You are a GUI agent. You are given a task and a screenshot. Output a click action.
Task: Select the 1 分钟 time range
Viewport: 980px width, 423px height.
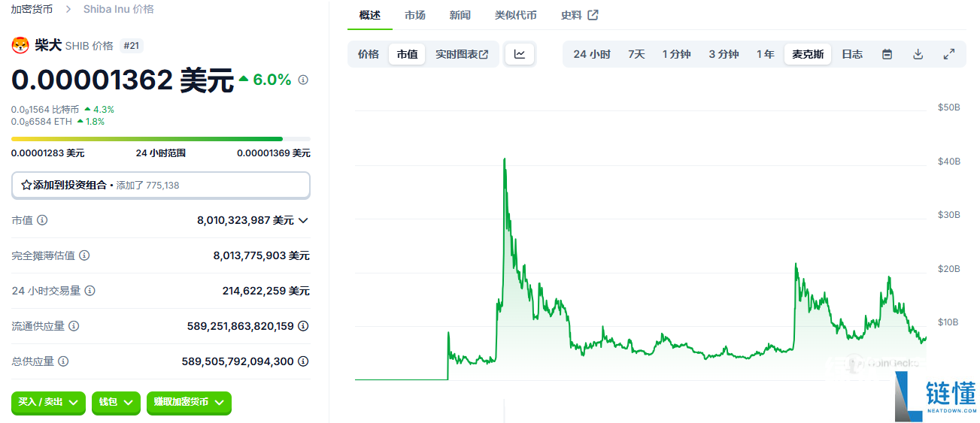pos(676,54)
